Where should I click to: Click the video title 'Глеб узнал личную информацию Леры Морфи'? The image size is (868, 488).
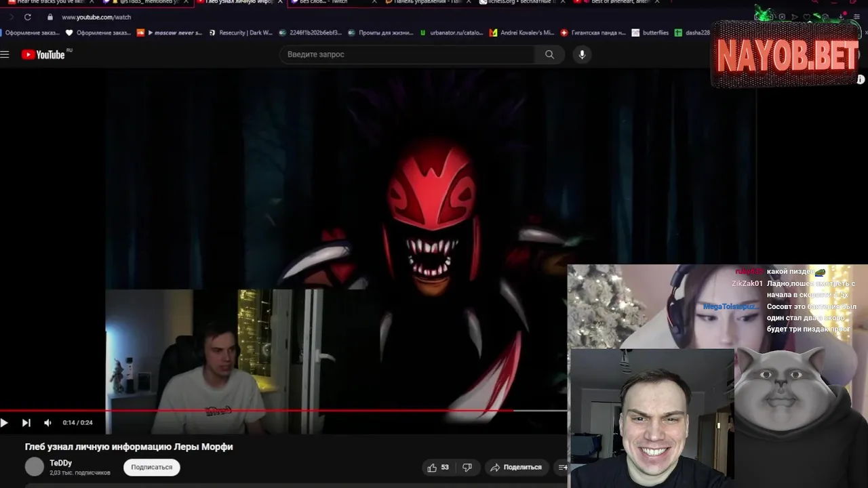[x=129, y=447]
